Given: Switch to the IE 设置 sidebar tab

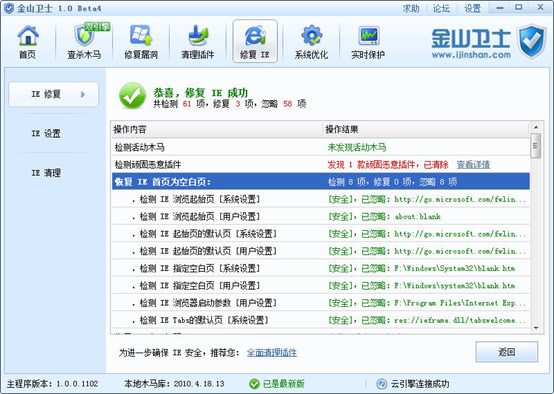Looking at the screenshot, I should 46,134.
